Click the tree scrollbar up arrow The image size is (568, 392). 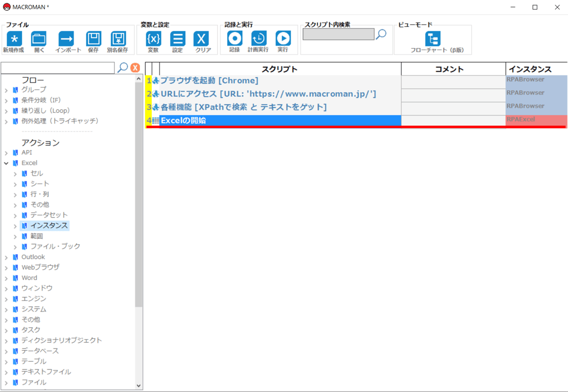click(139, 79)
